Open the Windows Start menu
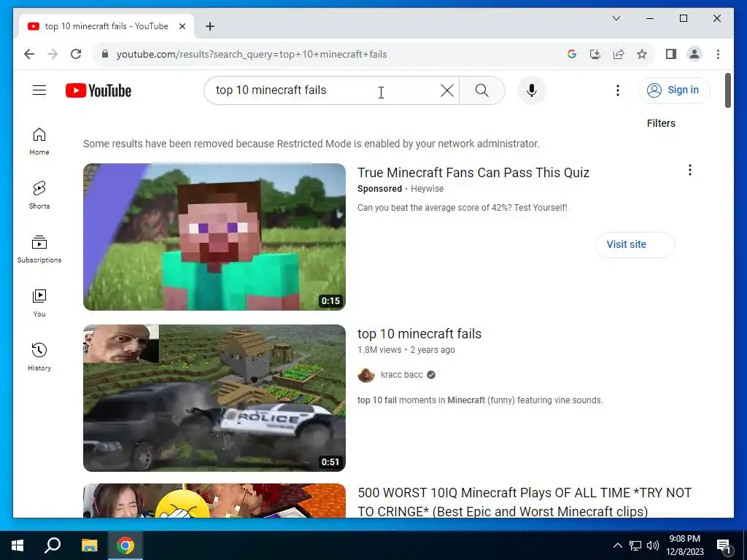Viewport: 747px width, 560px height. click(x=18, y=545)
